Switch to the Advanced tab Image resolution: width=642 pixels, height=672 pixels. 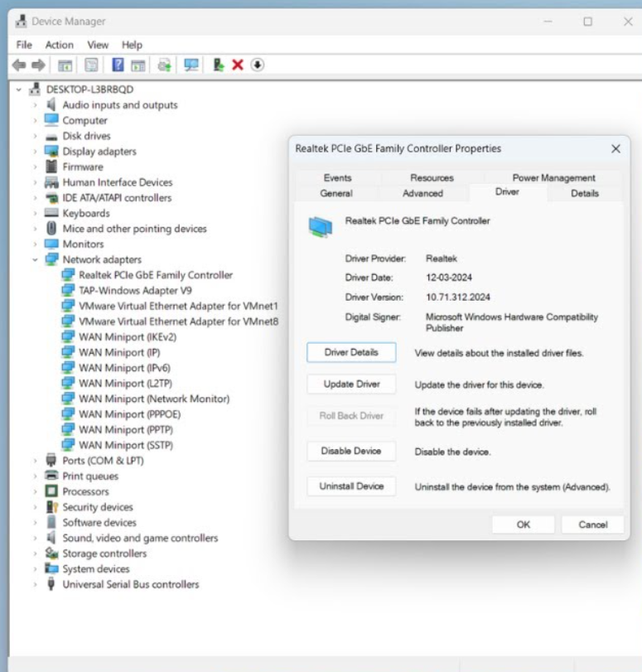422,193
